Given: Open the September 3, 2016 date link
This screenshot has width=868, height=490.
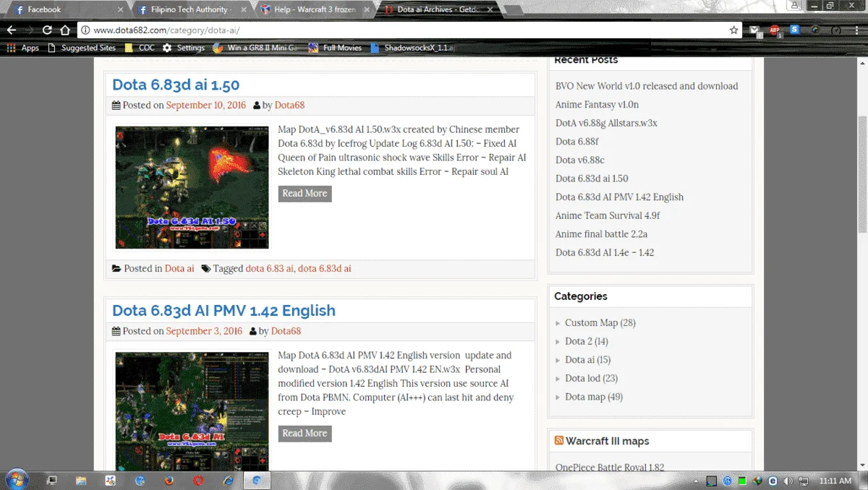Looking at the screenshot, I should click(x=204, y=331).
